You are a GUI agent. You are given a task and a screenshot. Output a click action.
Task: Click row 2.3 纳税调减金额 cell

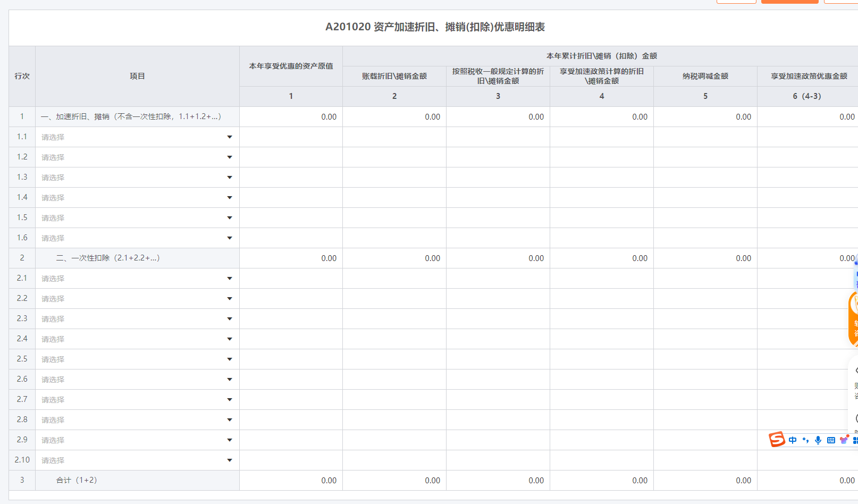tap(705, 319)
